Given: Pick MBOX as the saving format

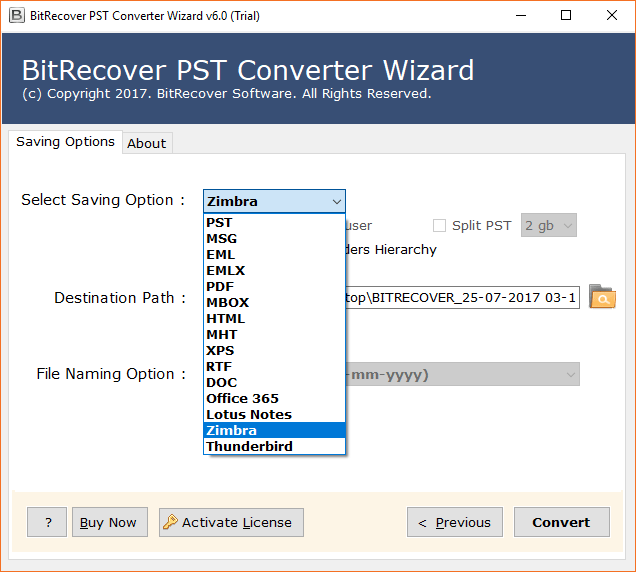Looking at the screenshot, I should [x=274, y=303].
